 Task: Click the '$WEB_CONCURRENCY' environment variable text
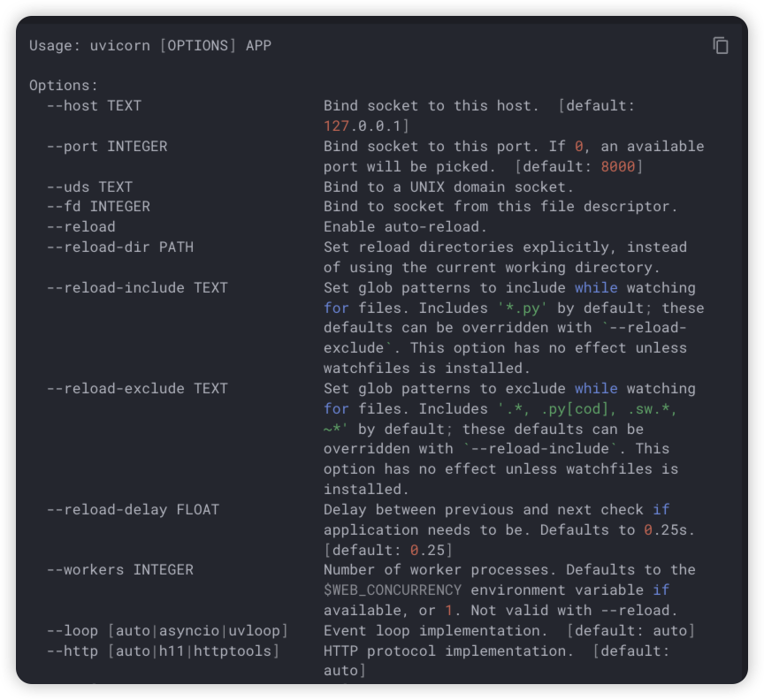pyautogui.click(x=393, y=590)
